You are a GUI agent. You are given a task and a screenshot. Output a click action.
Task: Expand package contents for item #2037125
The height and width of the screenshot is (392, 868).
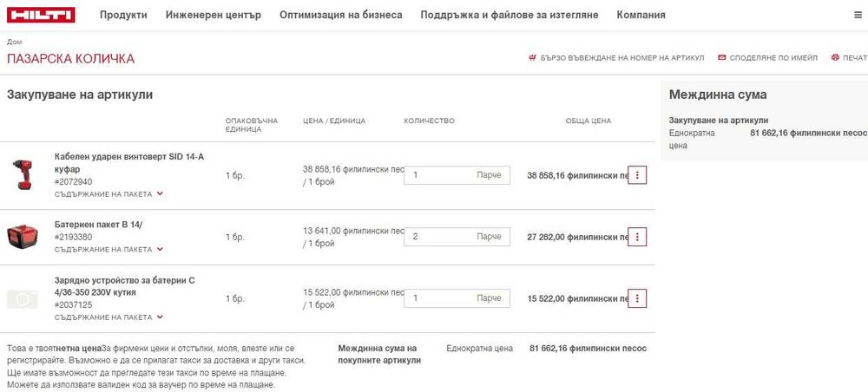[108, 317]
